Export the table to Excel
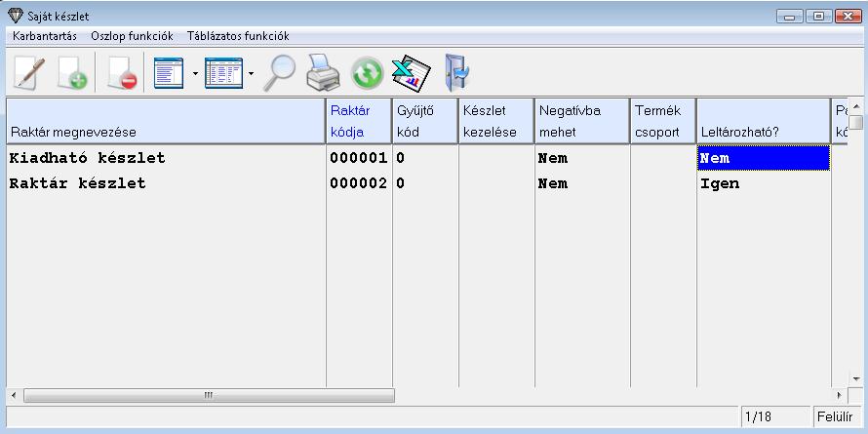The height and width of the screenshot is (434, 868). (411, 72)
